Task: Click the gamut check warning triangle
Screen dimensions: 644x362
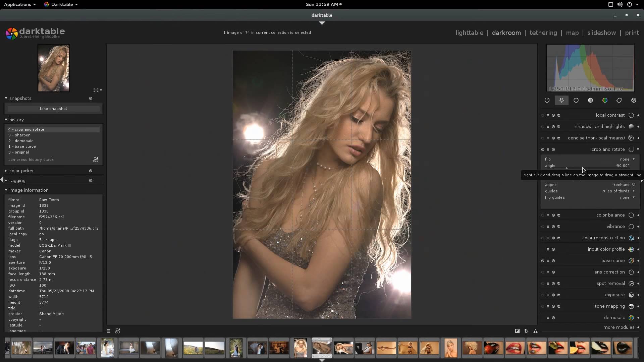Action: (535, 331)
